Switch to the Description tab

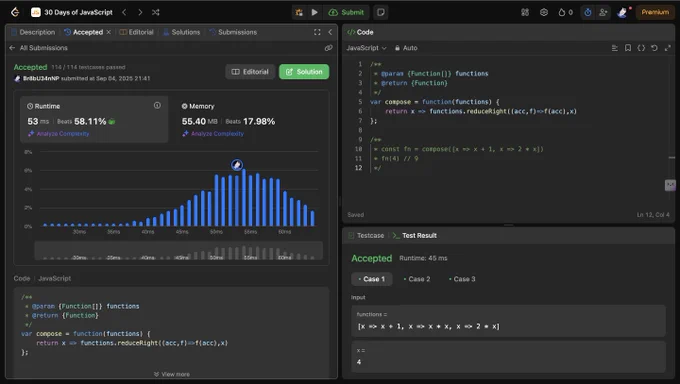(33, 32)
